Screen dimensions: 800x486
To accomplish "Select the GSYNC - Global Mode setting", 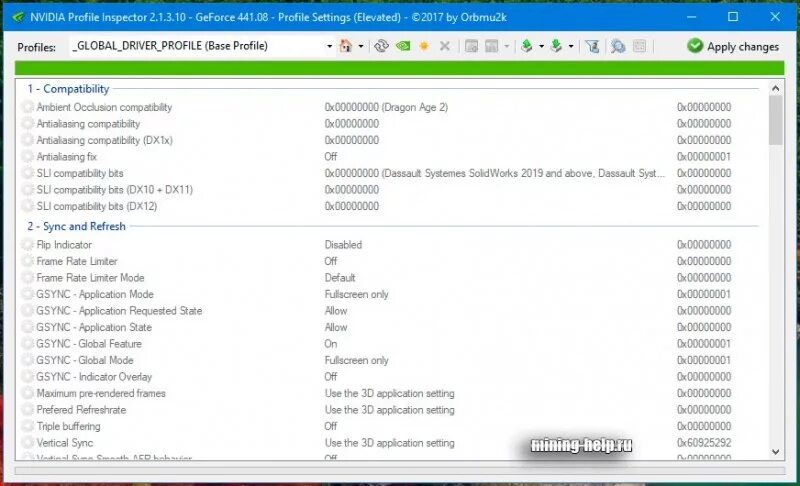I will 390,360.
